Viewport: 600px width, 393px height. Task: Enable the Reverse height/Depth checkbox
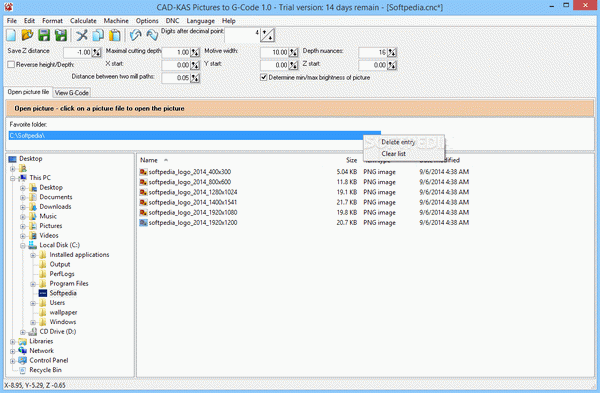(11, 65)
